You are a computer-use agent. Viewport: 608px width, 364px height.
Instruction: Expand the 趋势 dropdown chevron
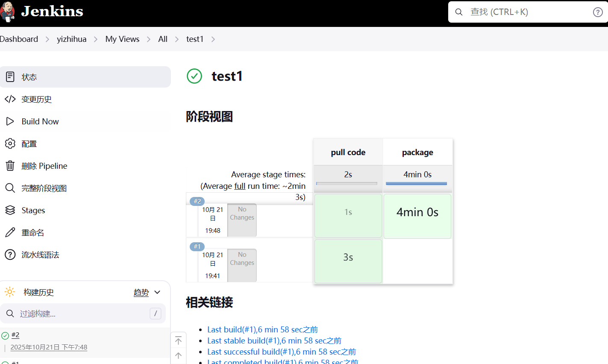pos(157,292)
